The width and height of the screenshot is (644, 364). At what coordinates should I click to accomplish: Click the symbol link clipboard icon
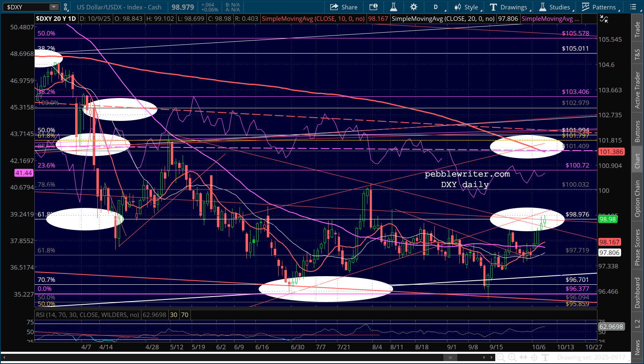click(x=65, y=7)
